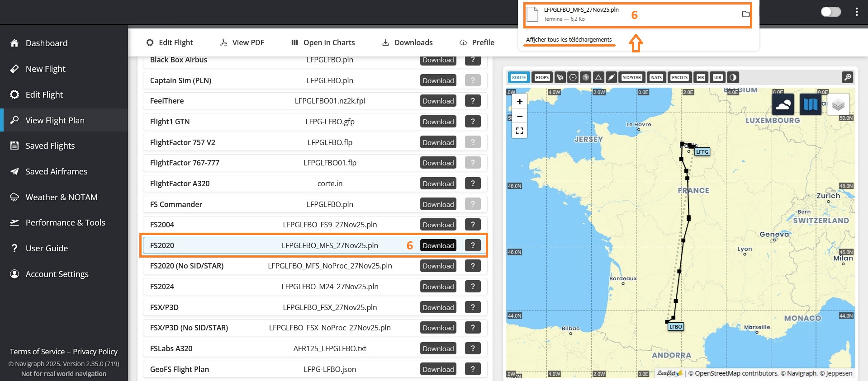
Task: Toggle the UIR boundaries overlay
Action: (x=717, y=77)
